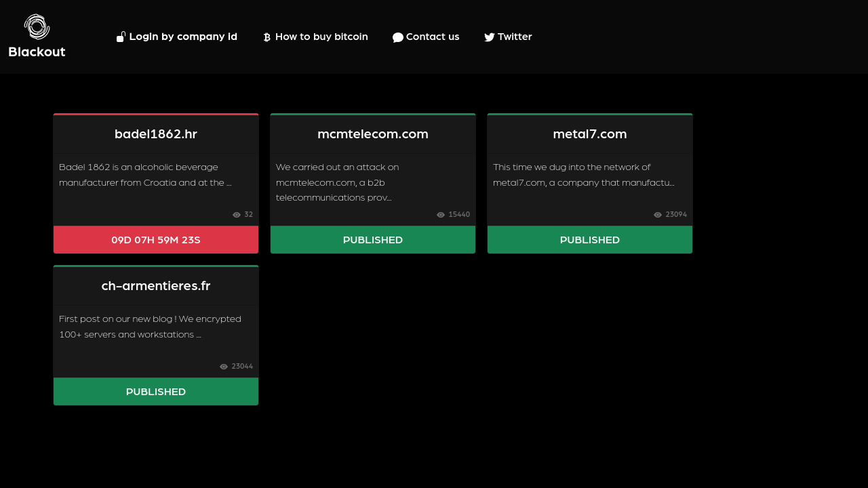Click the speech bubble icon in navbar
The image size is (868, 488).
398,37
